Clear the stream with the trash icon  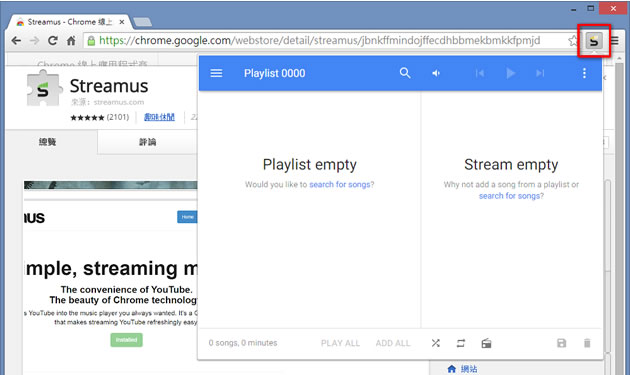pos(587,343)
